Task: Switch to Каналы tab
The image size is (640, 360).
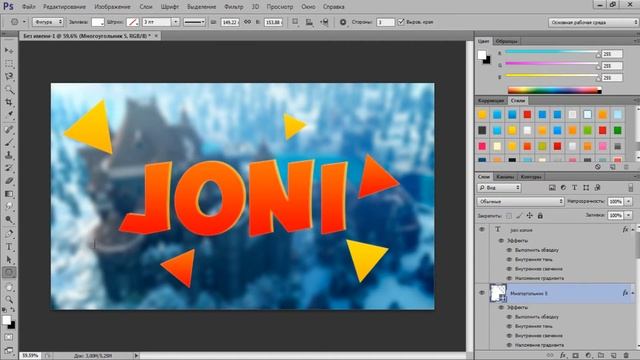Action: tap(505, 177)
